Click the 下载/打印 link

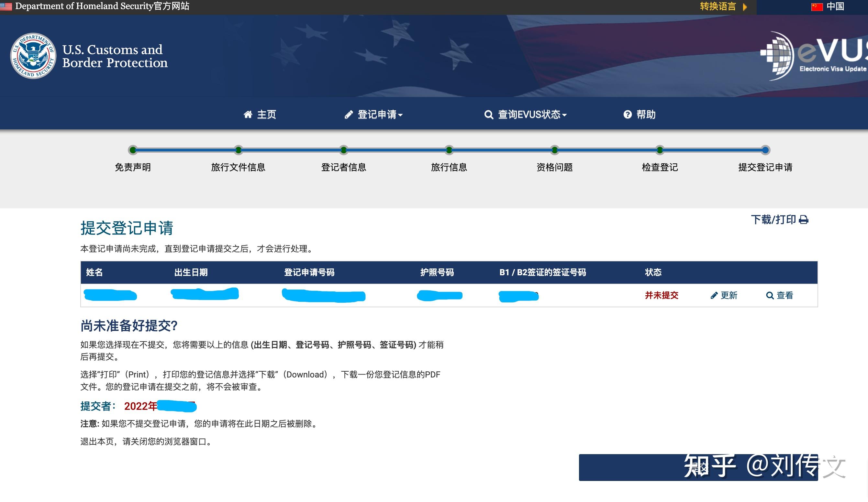(773, 219)
